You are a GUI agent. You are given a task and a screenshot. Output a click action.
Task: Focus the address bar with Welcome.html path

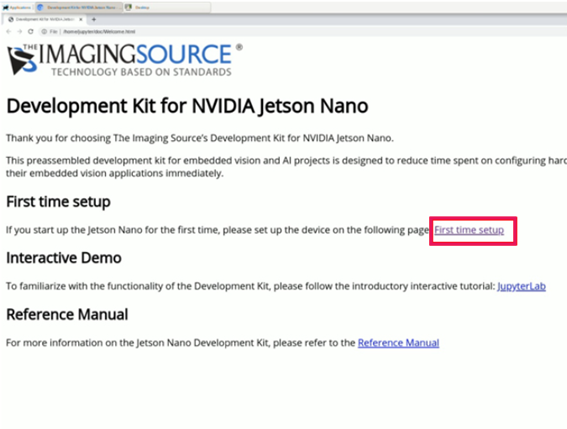tap(99, 31)
